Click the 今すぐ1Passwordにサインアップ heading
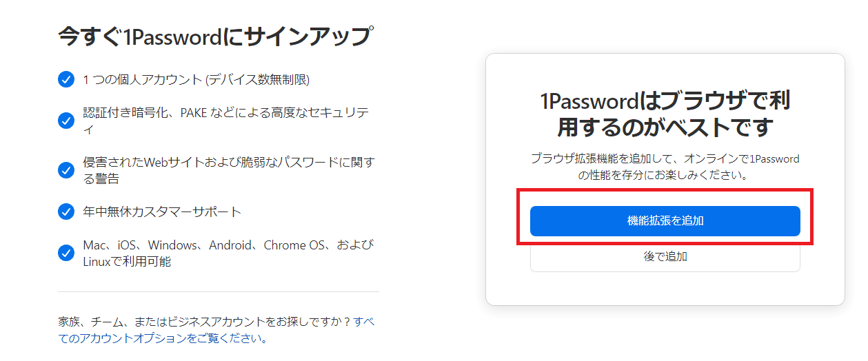Screen dimensions: 868x361 pyautogui.click(x=216, y=37)
